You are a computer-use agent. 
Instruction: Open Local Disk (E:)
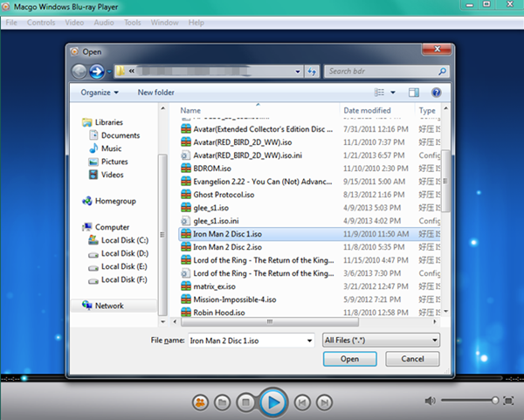pyautogui.click(x=118, y=266)
